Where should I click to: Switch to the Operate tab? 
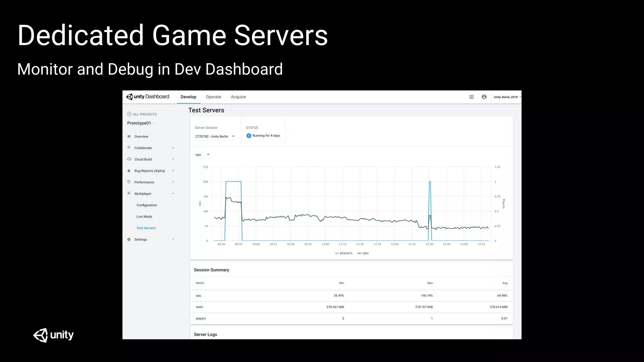214,97
